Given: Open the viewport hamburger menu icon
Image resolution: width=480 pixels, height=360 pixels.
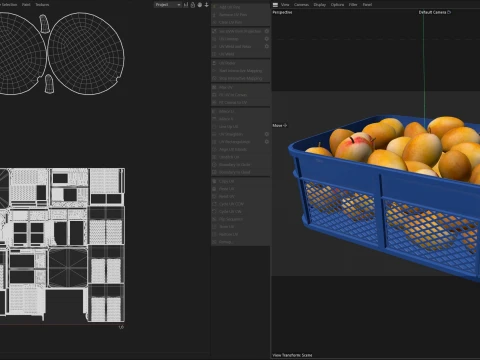Looking at the screenshot, I should [275, 5].
